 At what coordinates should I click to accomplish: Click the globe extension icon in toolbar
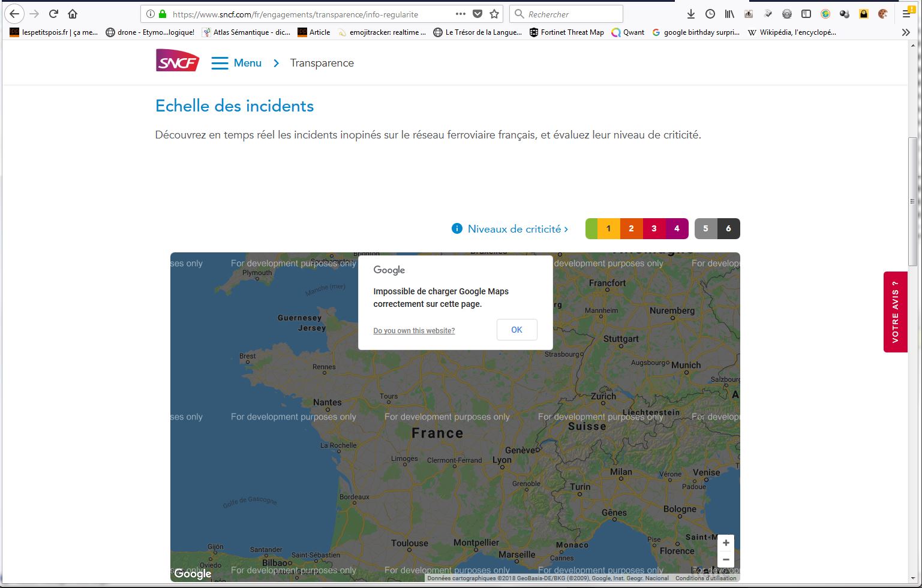(825, 14)
